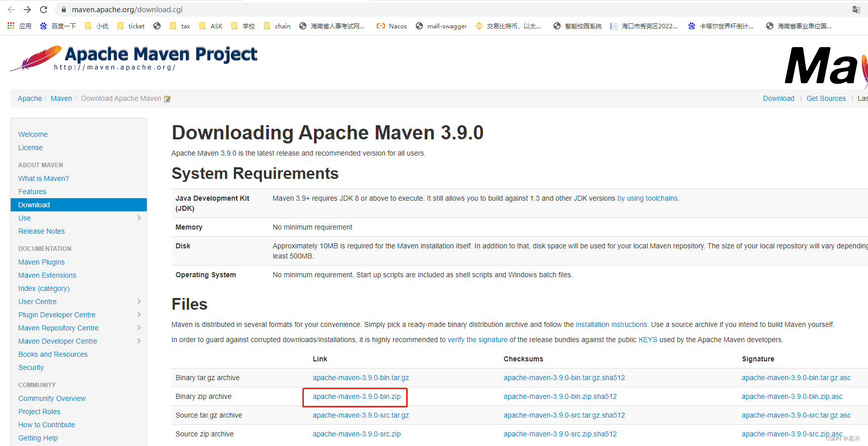
Task: Open the 海南省人事考试网 bookmark
Action: coord(332,26)
